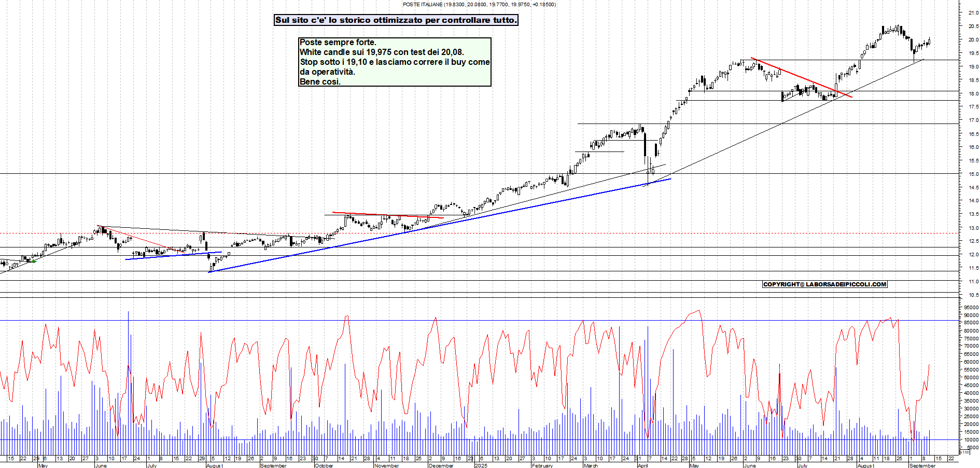The image size is (980, 468).
Task: Select the 14.5 price axis label
Action: click(x=973, y=188)
